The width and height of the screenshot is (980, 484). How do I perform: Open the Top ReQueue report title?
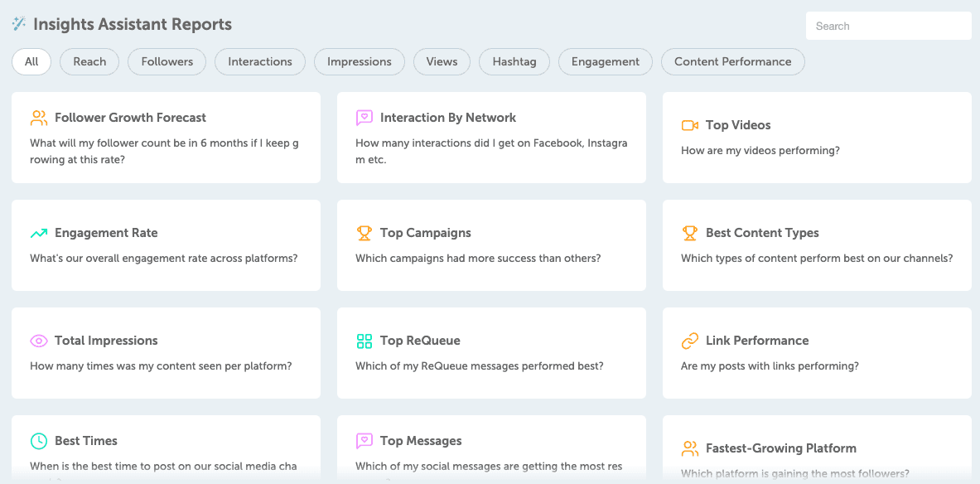[x=420, y=341]
